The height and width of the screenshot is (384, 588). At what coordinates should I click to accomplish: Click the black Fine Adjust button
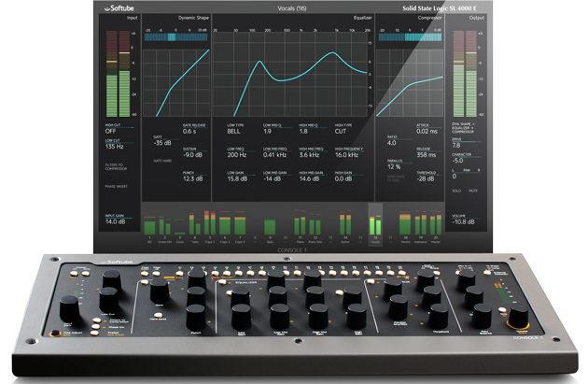pyautogui.click(x=55, y=333)
